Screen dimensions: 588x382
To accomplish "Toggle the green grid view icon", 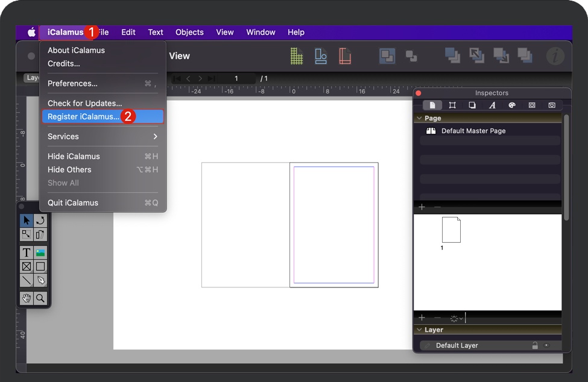I will tap(297, 56).
